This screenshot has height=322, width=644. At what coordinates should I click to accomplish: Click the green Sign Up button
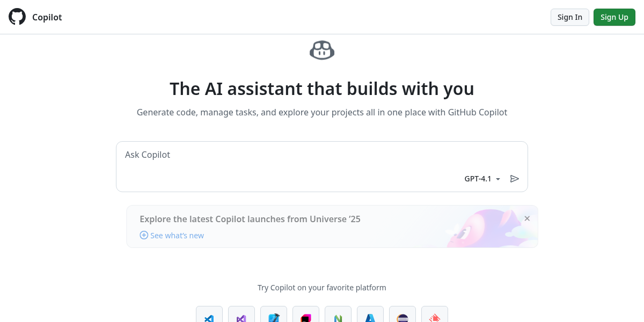(614, 17)
